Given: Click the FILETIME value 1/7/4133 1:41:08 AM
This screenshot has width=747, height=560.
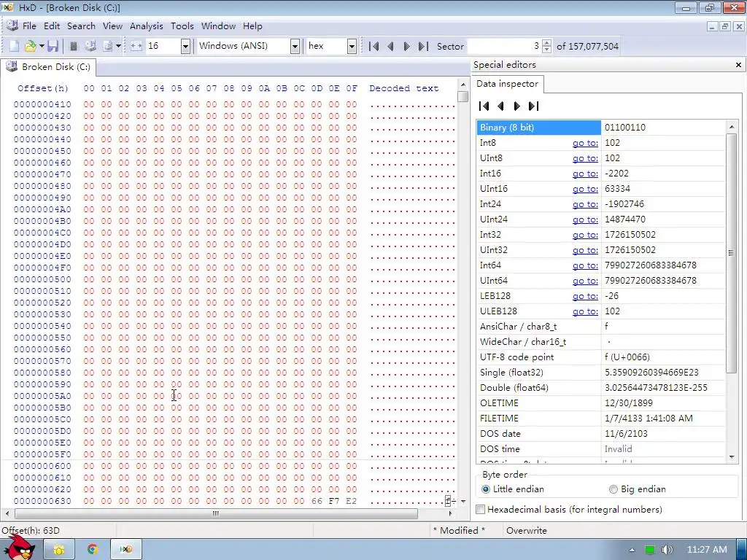Looking at the screenshot, I should coord(649,418).
